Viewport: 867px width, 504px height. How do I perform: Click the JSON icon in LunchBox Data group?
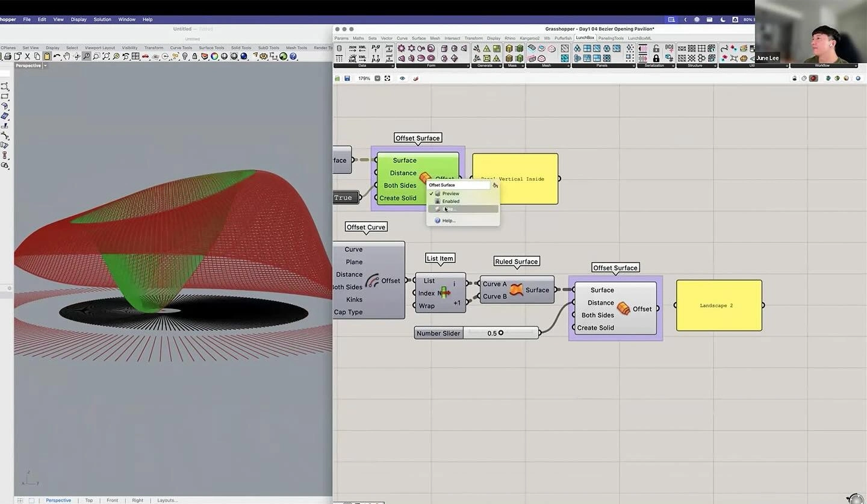(352, 48)
